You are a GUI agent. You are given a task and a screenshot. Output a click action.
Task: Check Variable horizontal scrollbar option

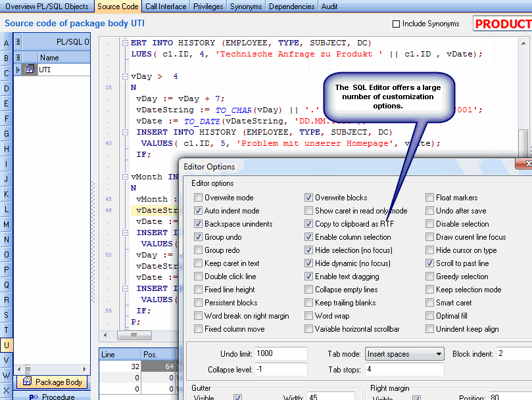pyautogui.click(x=308, y=329)
